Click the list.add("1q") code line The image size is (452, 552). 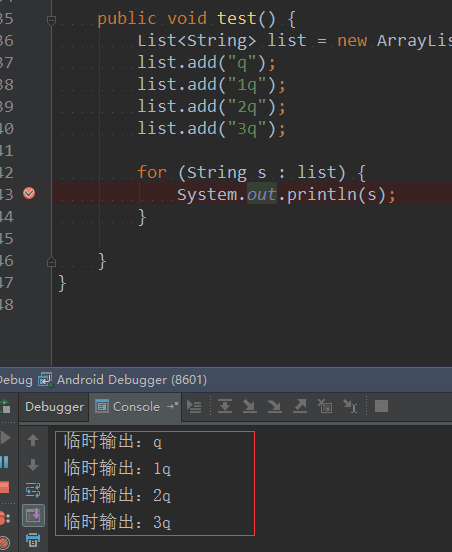click(211, 85)
